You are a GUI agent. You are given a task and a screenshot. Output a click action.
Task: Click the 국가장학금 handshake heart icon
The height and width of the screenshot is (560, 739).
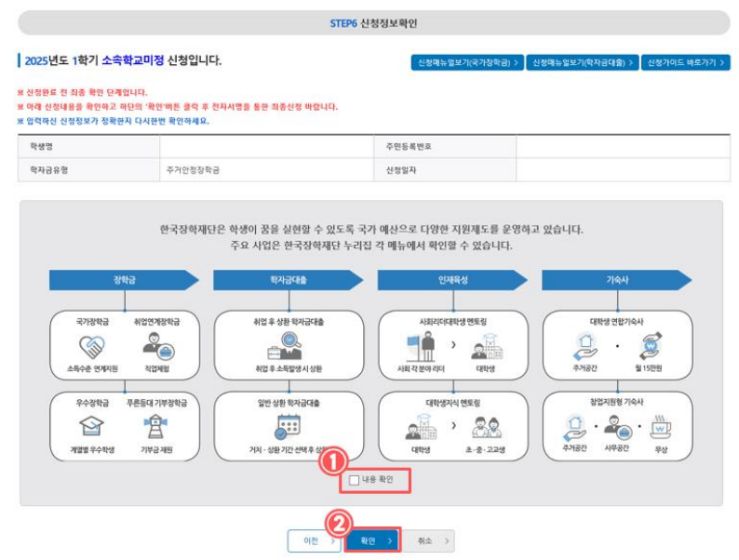tap(92, 347)
